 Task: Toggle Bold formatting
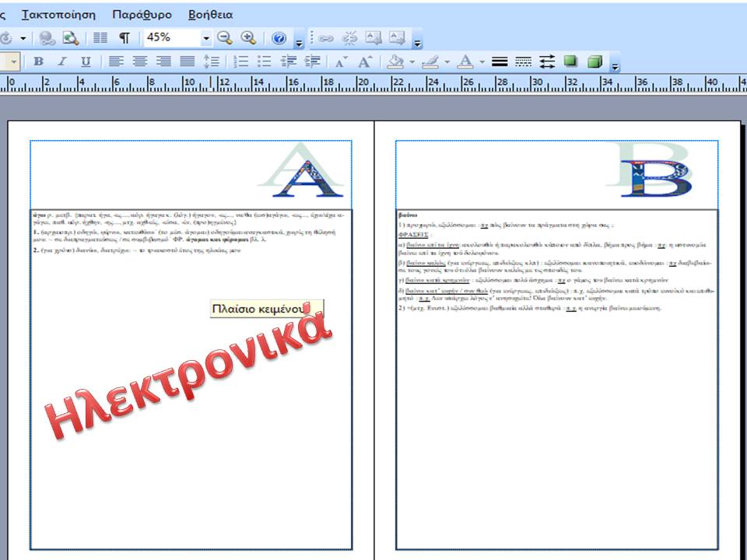point(38,61)
